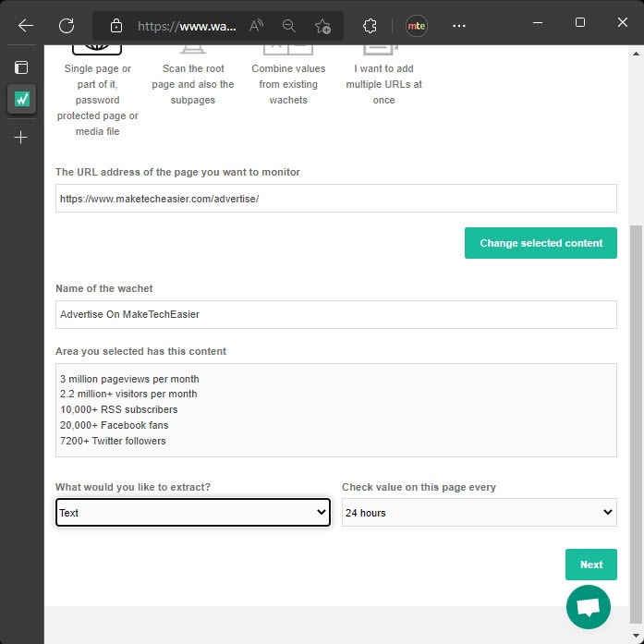The height and width of the screenshot is (644, 644).
Task: Edit the Name of the wachet field
Action: pos(336,314)
